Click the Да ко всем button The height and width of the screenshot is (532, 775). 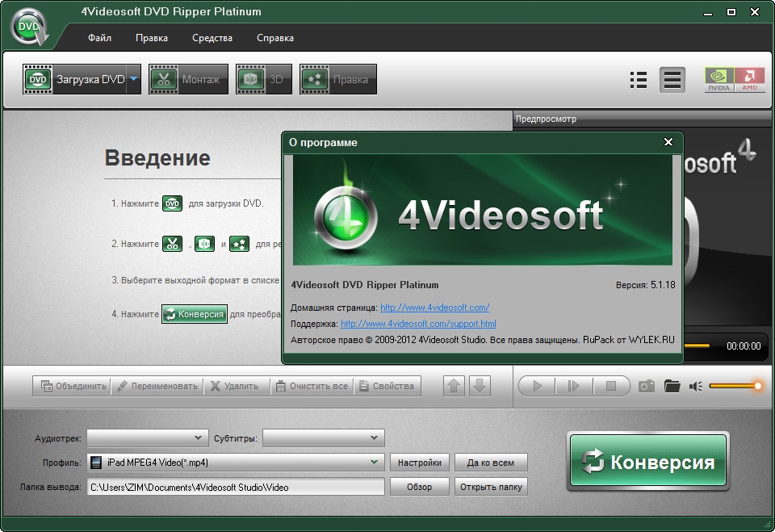(491, 463)
